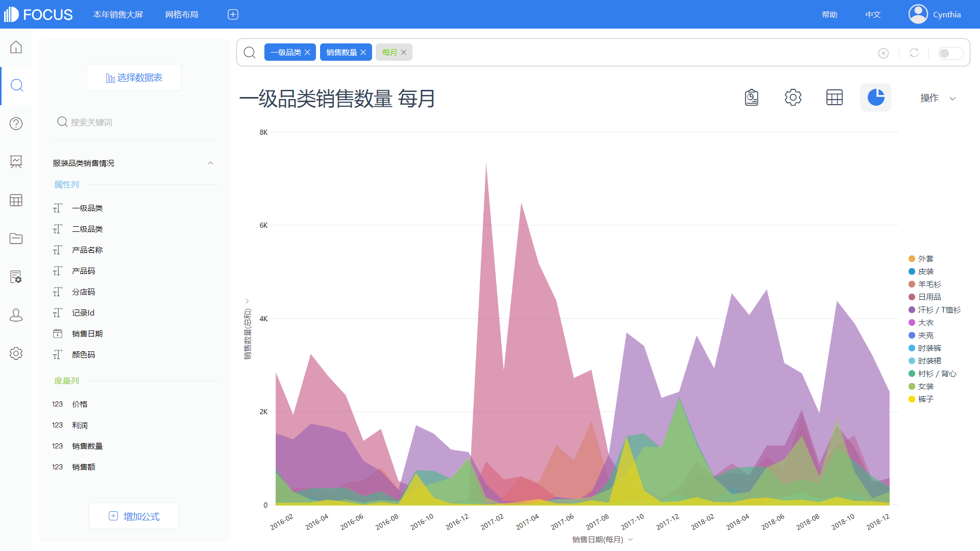The image size is (980, 551).
Task: Open the 操作 dropdown menu
Action: coord(938,98)
